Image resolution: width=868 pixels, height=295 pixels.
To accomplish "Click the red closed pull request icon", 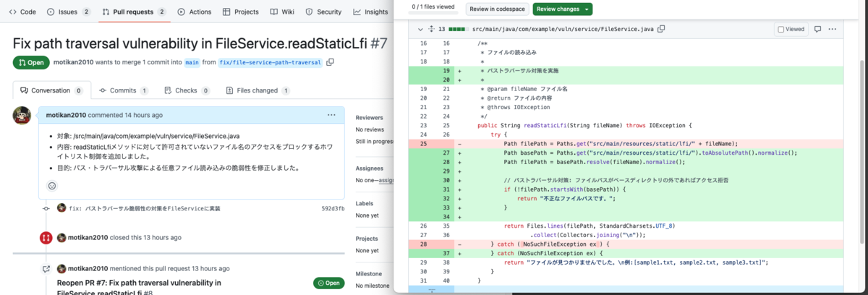I will coord(46,237).
